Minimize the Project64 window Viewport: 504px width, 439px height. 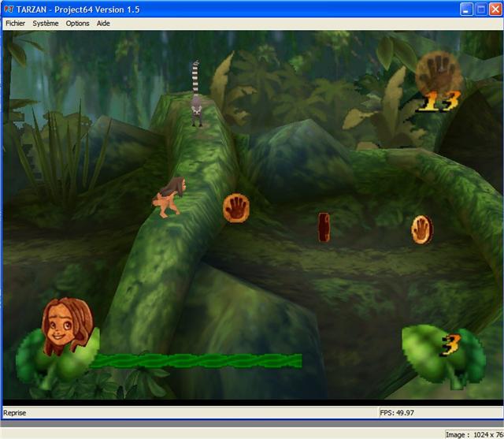point(466,9)
